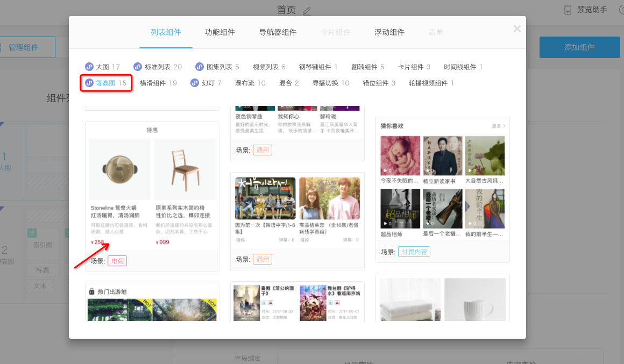Viewport: 624px width, 364px height.
Task: Click the 最后一个老猎 thumbnail
Action: 443,209
